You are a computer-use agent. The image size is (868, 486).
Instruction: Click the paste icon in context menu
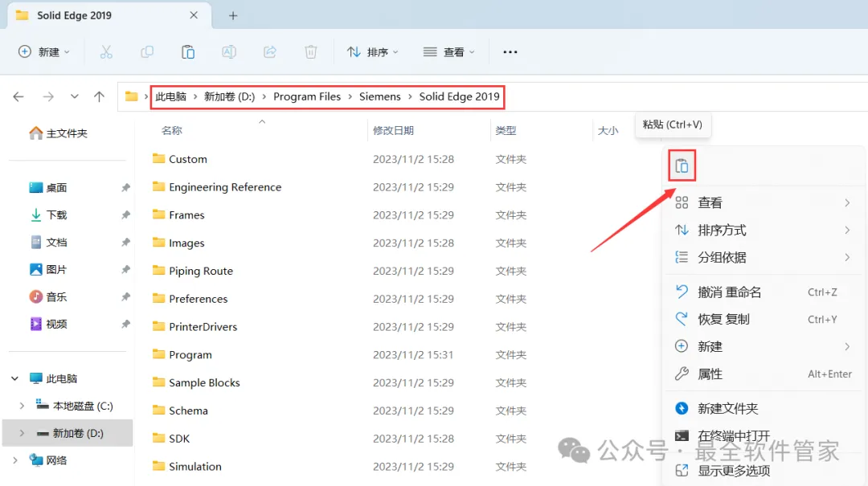682,165
